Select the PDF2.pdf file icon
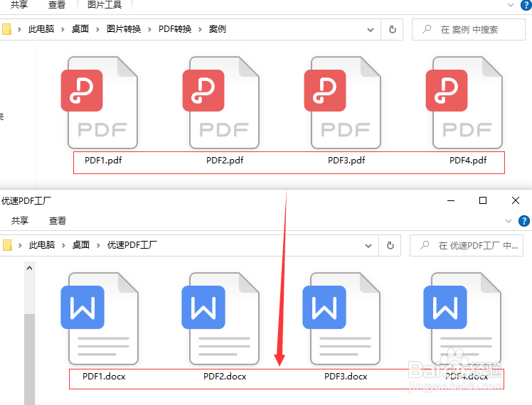This screenshot has height=405, width=532. tap(221, 102)
